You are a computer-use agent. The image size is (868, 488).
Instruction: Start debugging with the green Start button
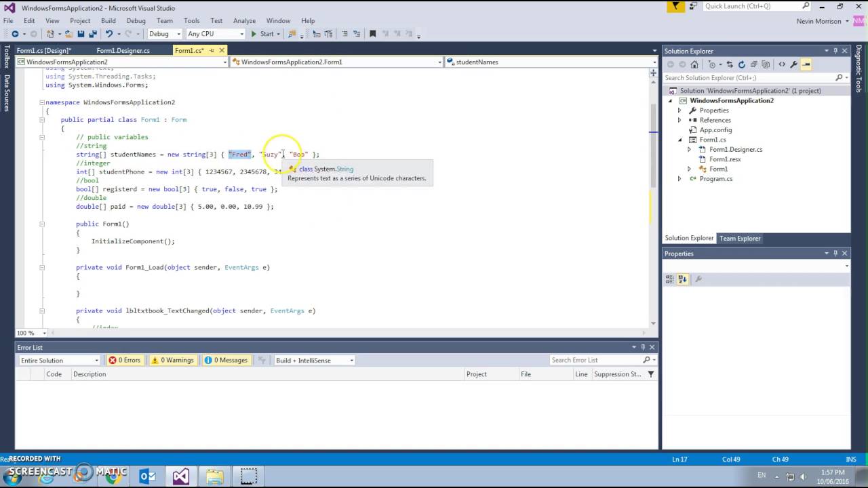pyautogui.click(x=262, y=34)
